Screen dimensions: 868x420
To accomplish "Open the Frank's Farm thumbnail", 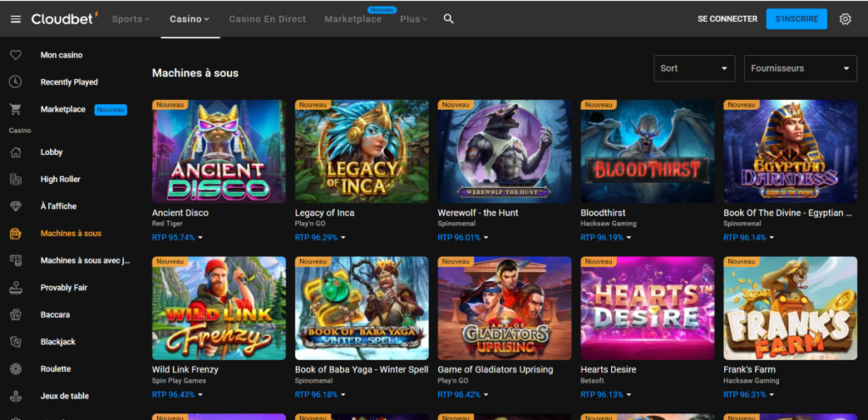I will (791, 308).
